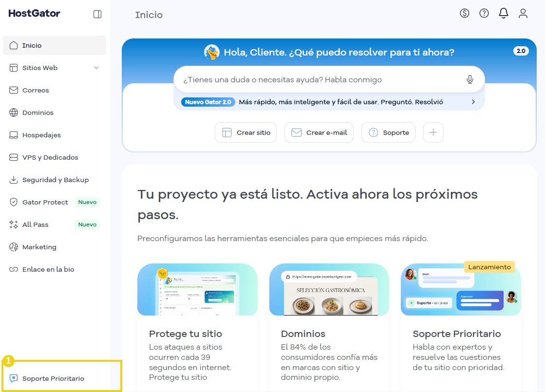The height and width of the screenshot is (392, 545).
Task: Click the Correos envelope icon
Action: 14,90
